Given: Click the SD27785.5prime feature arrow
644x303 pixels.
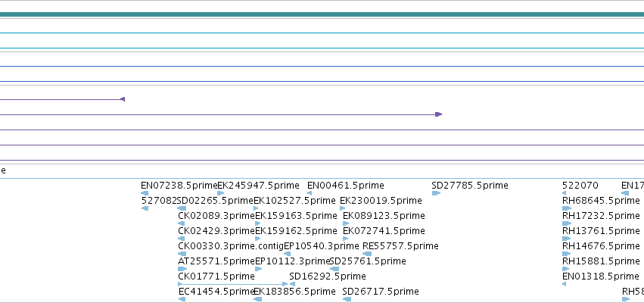Looking at the screenshot, I should click(x=436, y=193).
